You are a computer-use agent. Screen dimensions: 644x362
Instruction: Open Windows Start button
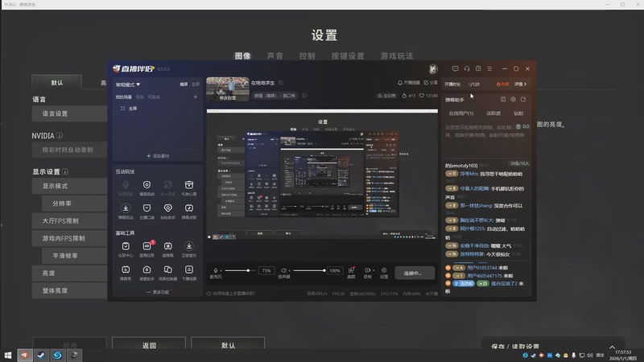[x=8, y=356]
